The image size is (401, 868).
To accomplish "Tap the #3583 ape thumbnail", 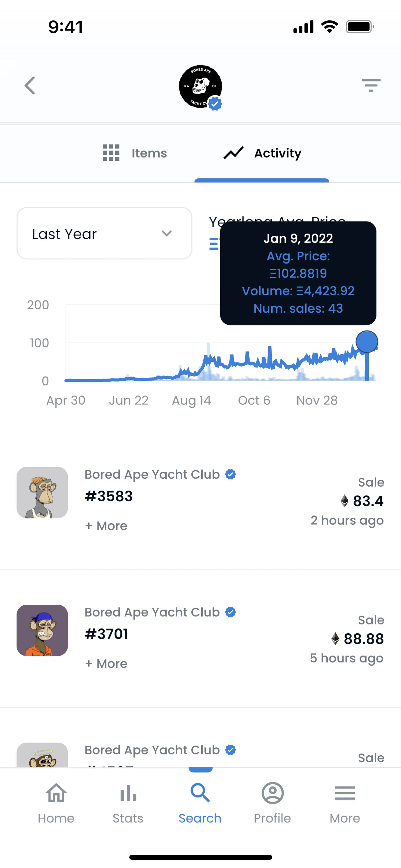I will 42,493.
